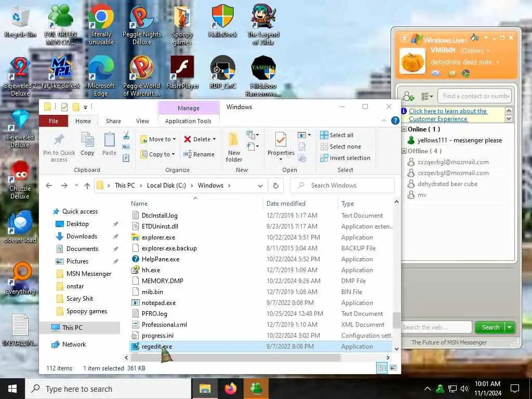Viewport: 532px width, 399px height.
Task: Open the Copy to dropdown
Action: 157,154
